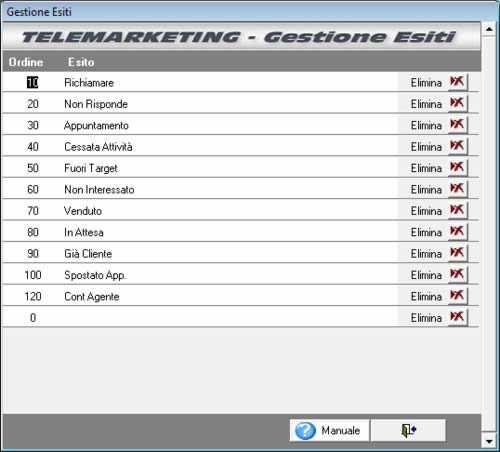Click the order field showing 70
The height and width of the screenshot is (452, 500).
point(33,211)
